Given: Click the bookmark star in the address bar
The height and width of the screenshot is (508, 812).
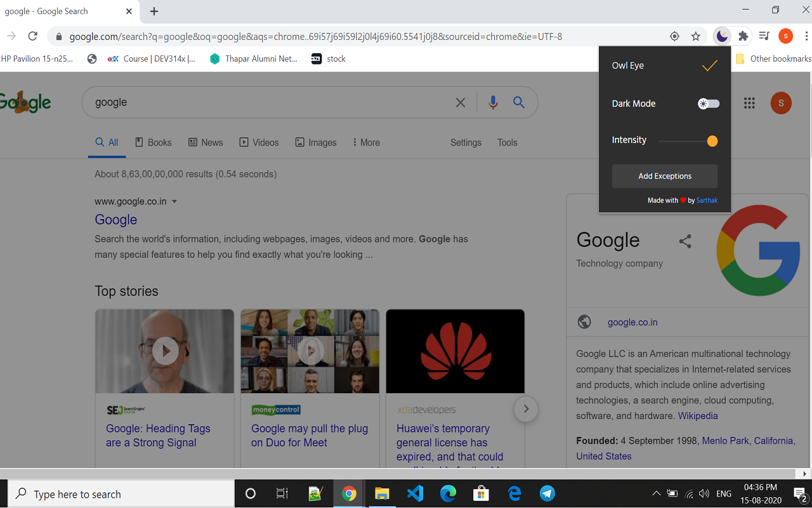Looking at the screenshot, I should [x=696, y=36].
